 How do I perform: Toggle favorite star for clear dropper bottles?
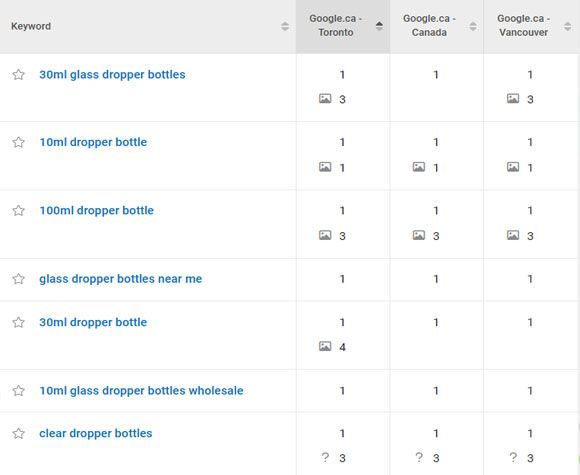click(18, 433)
